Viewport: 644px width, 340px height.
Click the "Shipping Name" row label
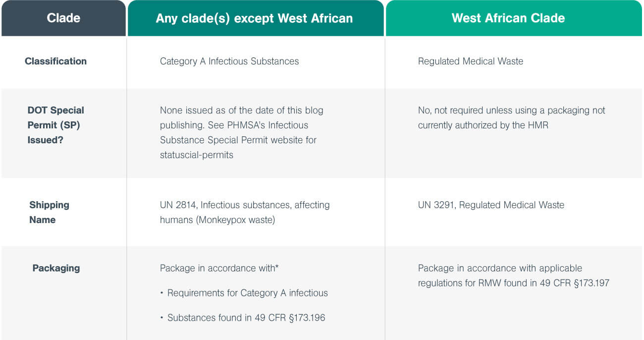49,212
